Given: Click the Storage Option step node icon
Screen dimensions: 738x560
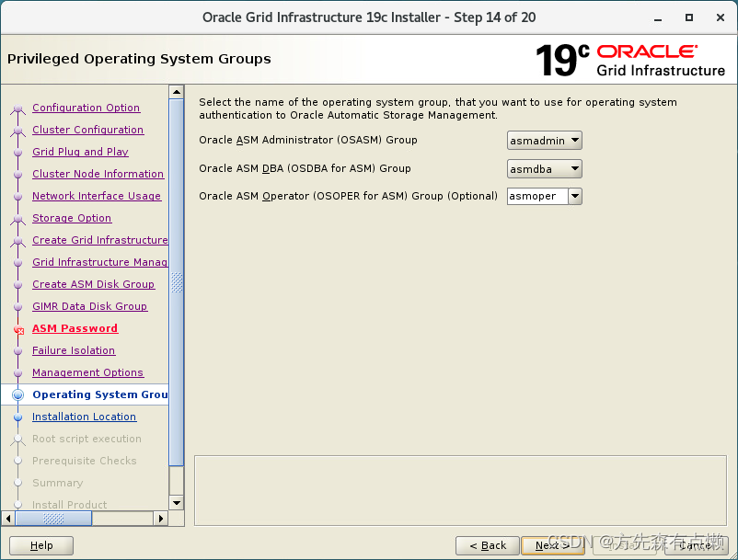Looking at the screenshot, I should (x=17, y=219).
